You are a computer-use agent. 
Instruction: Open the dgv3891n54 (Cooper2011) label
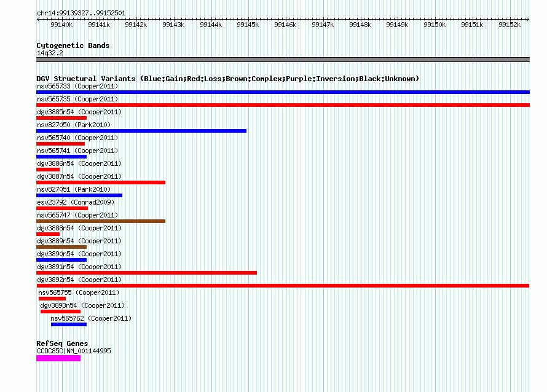tap(79, 267)
